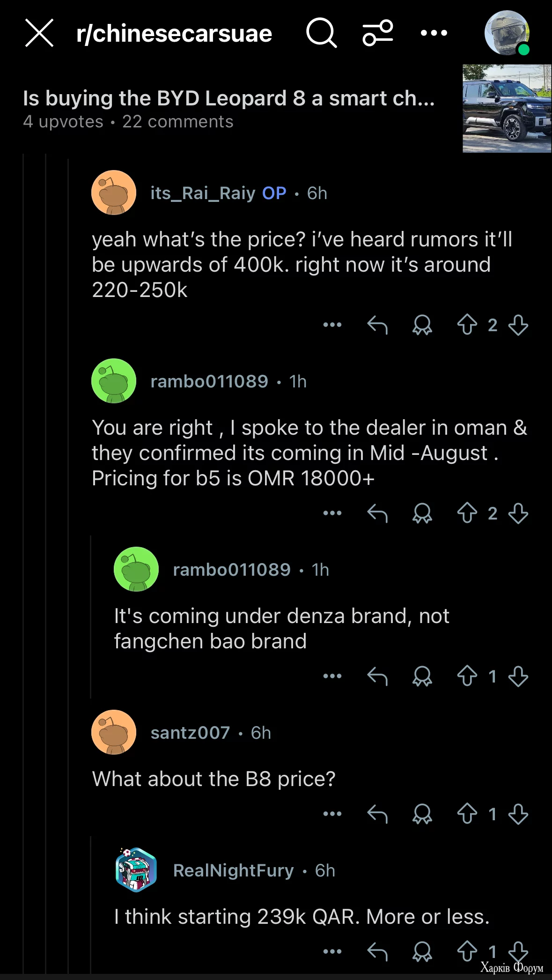Upvote rambo011089's comment on OMR 18000+ pricing
This screenshot has height=980, width=552.
coord(467,513)
